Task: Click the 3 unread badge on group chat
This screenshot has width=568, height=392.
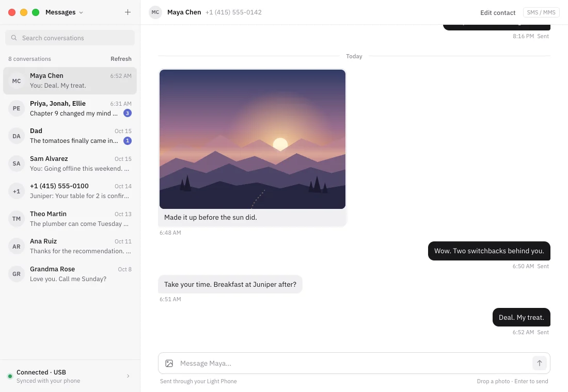Action: 127,113
